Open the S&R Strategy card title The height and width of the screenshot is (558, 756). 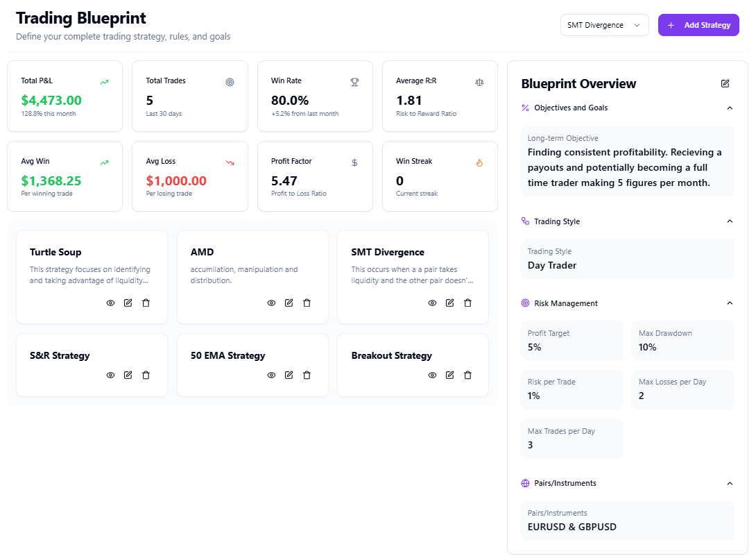60,355
